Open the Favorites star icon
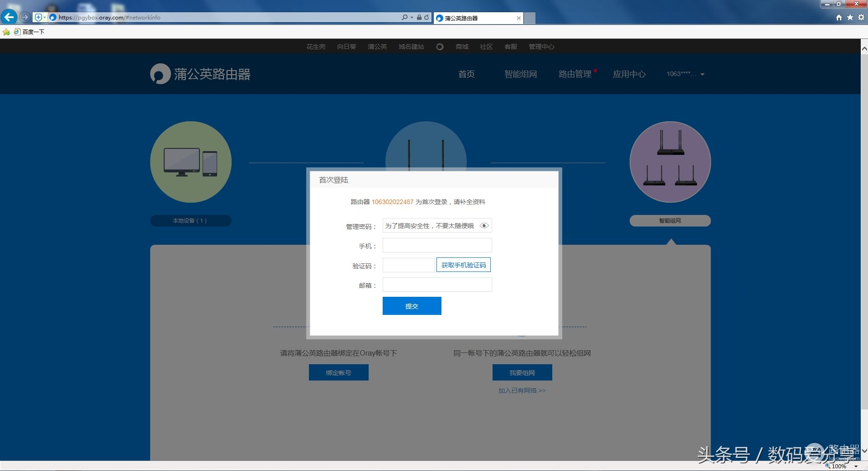 pos(850,17)
